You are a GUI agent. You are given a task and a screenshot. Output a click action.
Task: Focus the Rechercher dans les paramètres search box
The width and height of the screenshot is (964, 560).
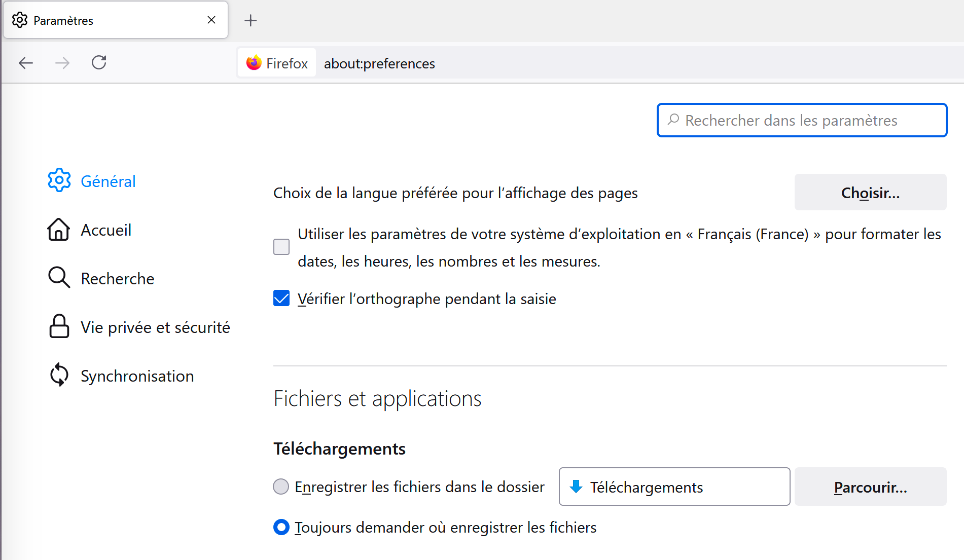click(802, 120)
